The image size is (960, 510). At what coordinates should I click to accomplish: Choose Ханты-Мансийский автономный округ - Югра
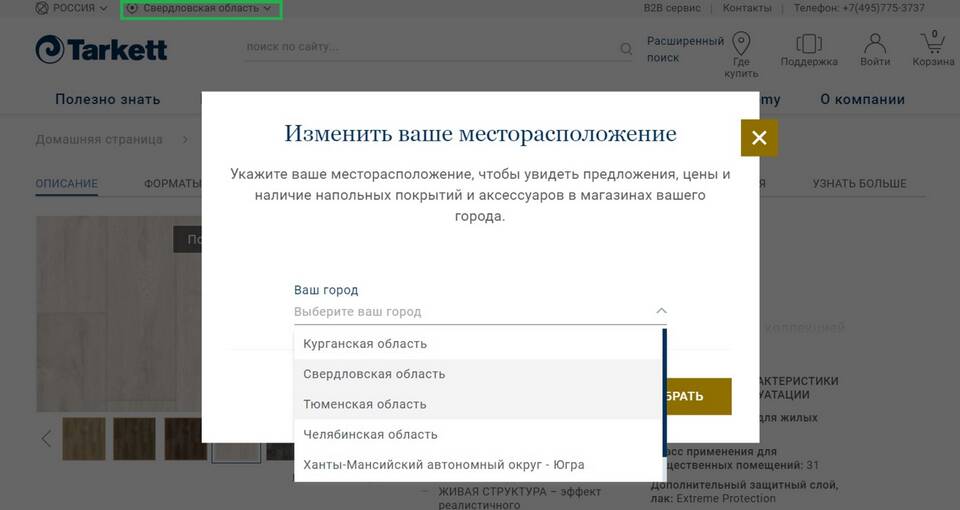click(478, 465)
